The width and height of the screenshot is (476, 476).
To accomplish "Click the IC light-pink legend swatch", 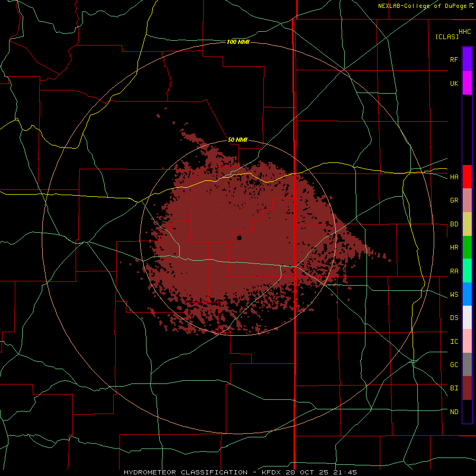I will (467, 341).
